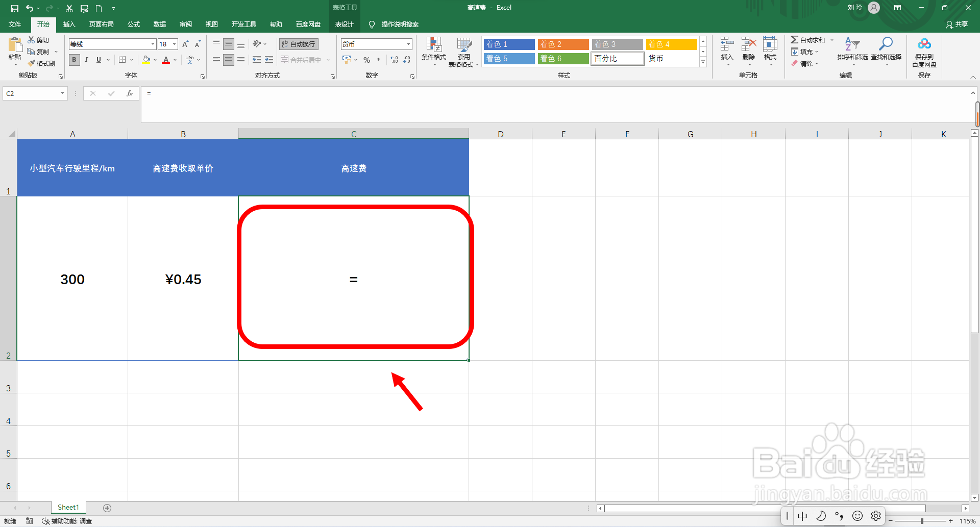Expand cell styles gallery more arrow
The height and width of the screenshot is (527, 980).
click(x=703, y=62)
